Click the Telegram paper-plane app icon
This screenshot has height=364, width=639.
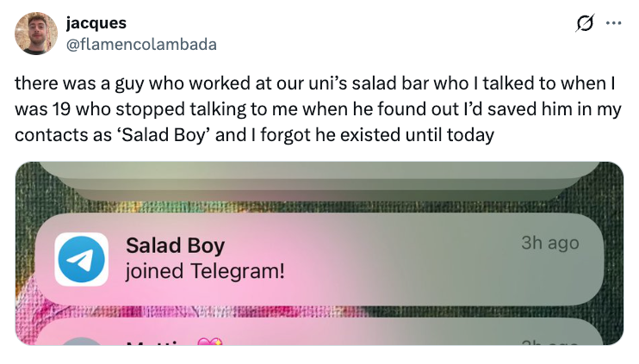point(82,259)
